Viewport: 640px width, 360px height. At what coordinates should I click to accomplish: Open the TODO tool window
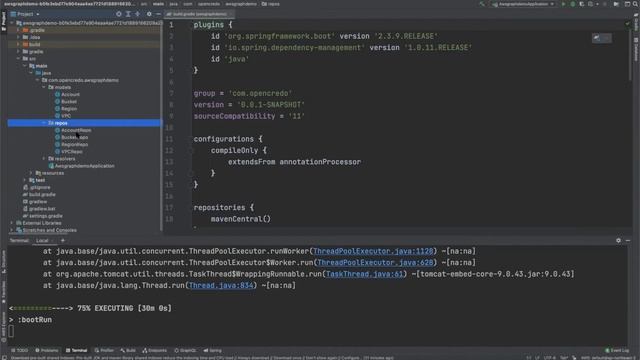(x=20, y=350)
